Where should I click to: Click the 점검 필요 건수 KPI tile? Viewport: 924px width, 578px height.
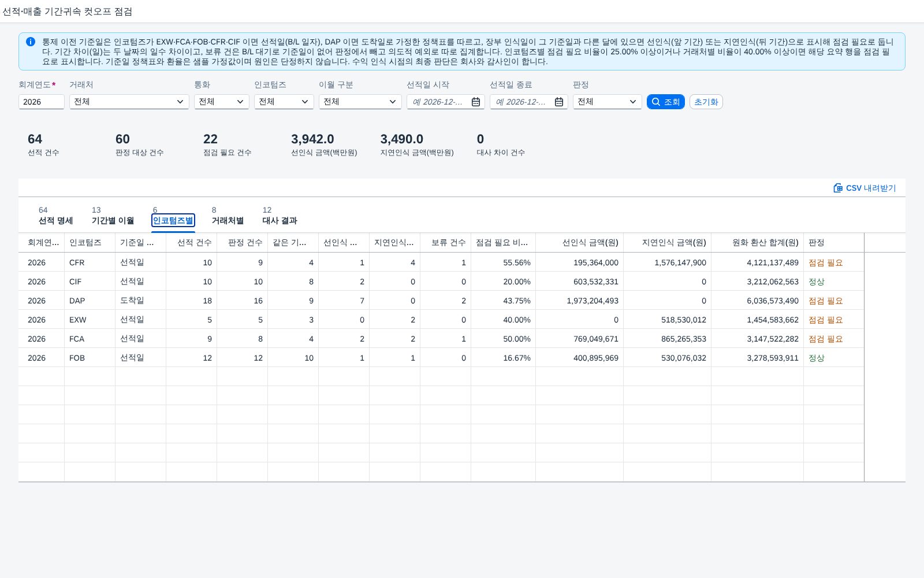tap(227, 144)
